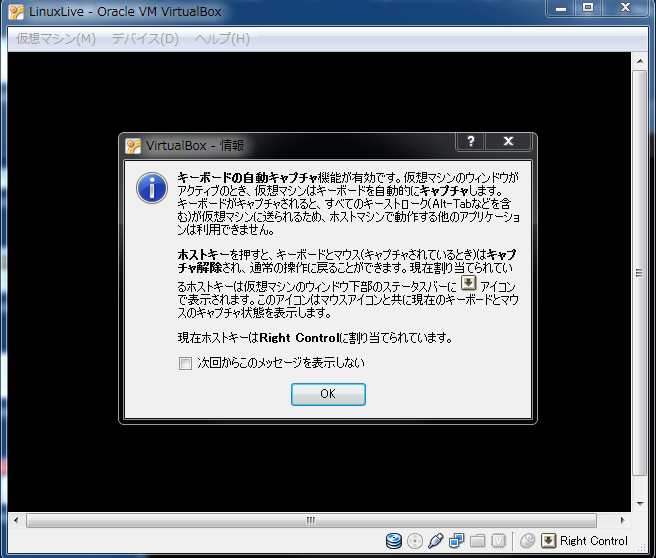Click the bold ホストキー text in dialog
The image size is (656, 558).
pyautogui.click(x=204, y=254)
